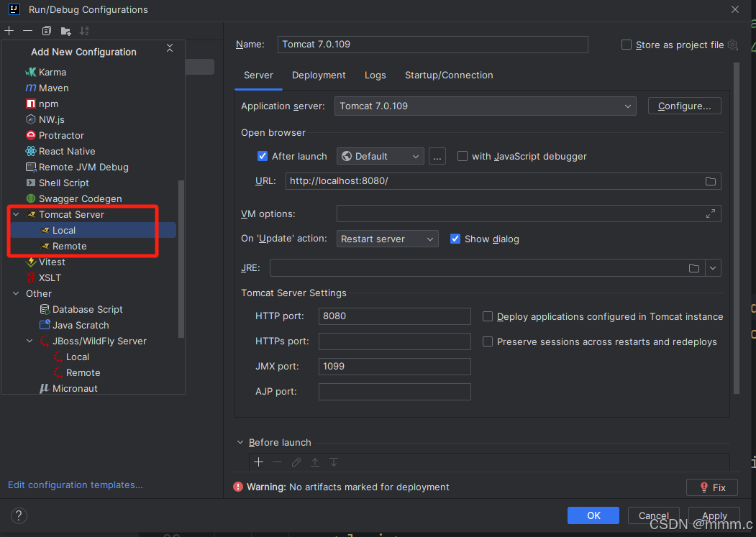756x537 pixels.
Task: Switch to the Server tab
Action: pos(258,75)
